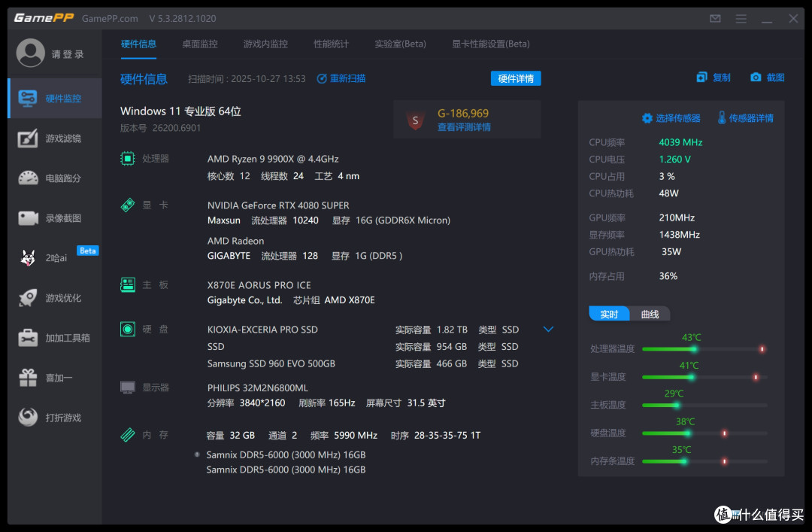Open 查看评测详情 link
812x532 pixels.
tap(464, 127)
